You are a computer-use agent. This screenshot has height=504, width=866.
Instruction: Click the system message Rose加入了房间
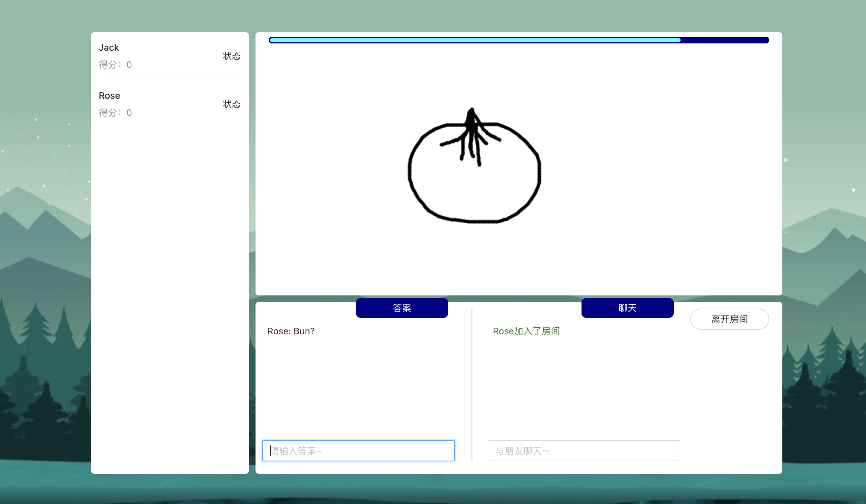pyautogui.click(x=526, y=331)
